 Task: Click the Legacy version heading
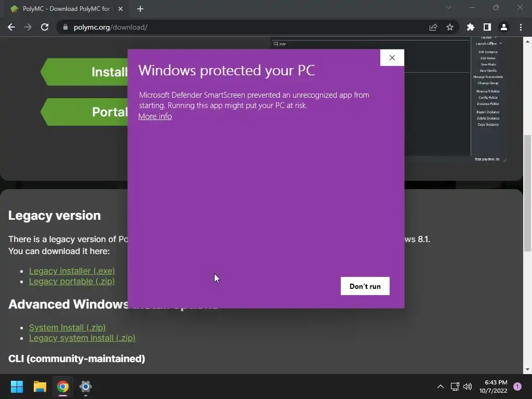point(54,216)
